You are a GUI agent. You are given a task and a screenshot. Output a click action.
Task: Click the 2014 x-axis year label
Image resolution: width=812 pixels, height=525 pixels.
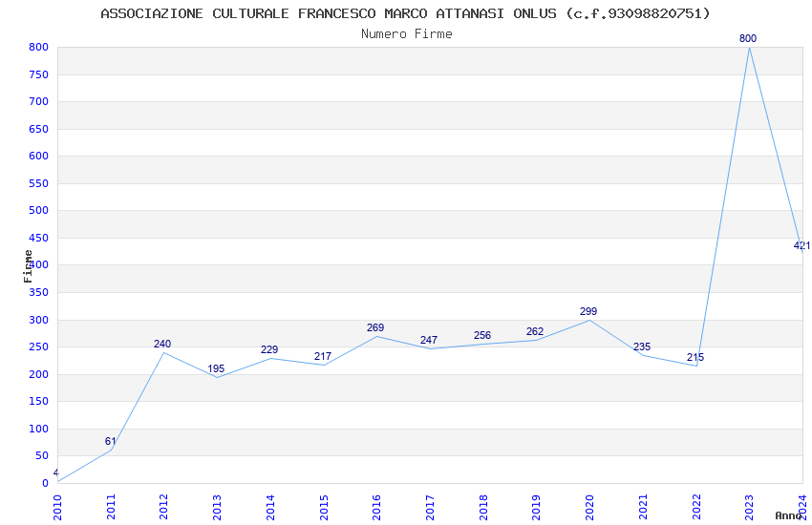(x=270, y=507)
